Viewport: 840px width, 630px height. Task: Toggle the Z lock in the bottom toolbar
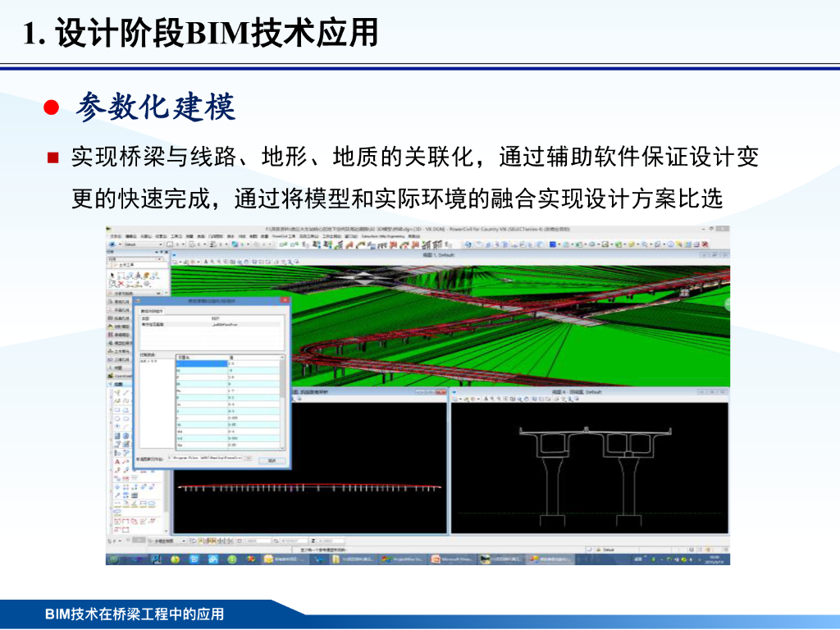tap(313, 541)
